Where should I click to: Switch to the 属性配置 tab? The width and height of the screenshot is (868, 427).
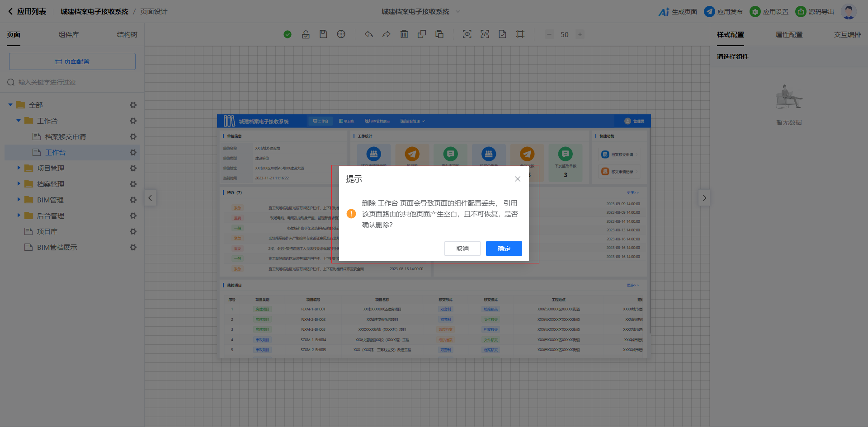tap(789, 35)
